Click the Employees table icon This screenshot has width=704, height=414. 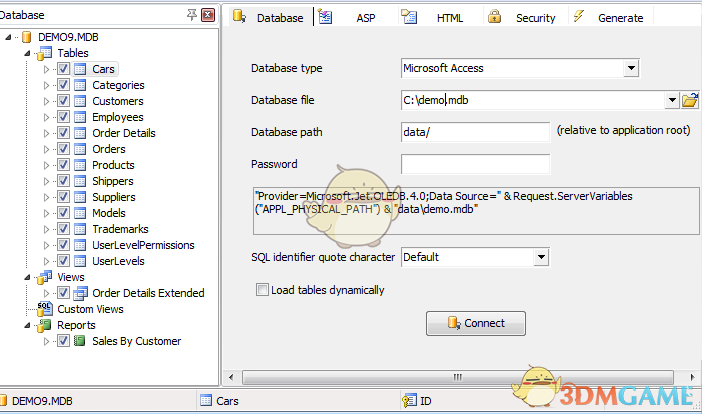(80, 117)
